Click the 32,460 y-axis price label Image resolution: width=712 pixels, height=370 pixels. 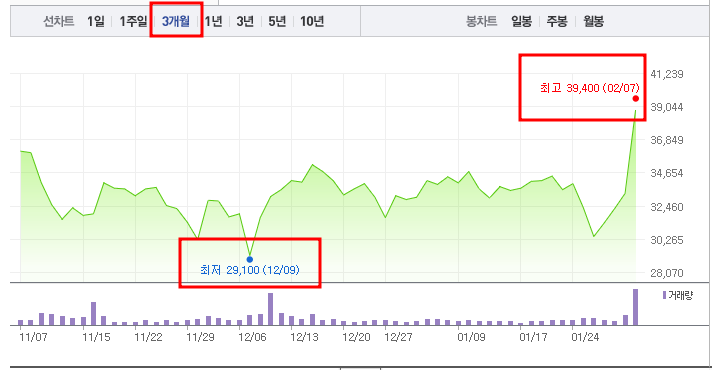pos(667,207)
